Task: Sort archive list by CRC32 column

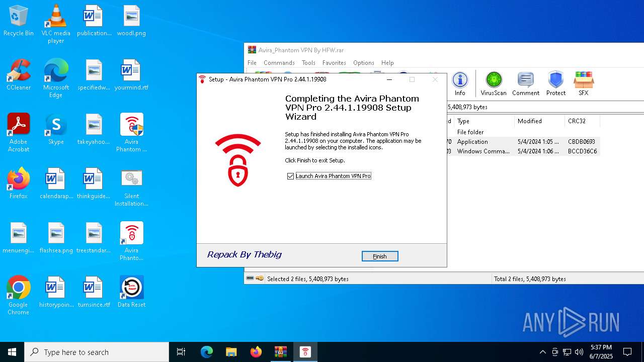Action: [582, 121]
